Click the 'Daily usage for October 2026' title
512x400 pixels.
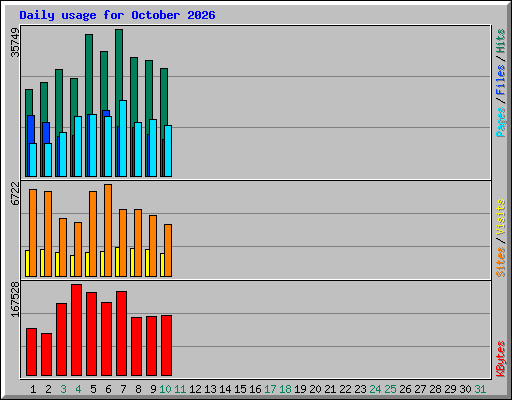point(117,15)
